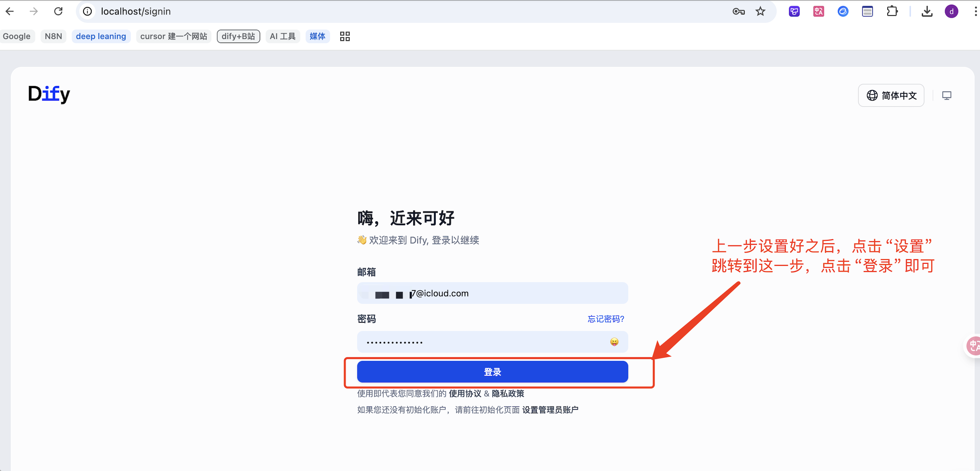This screenshot has width=980, height=471.
Task: View site information icon in address bar
Action: tap(87, 11)
